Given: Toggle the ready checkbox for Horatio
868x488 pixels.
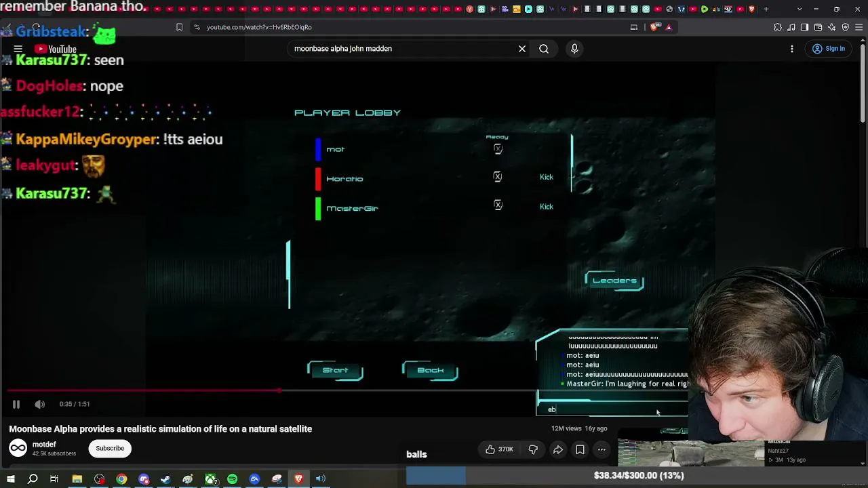Looking at the screenshot, I should (498, 177).
